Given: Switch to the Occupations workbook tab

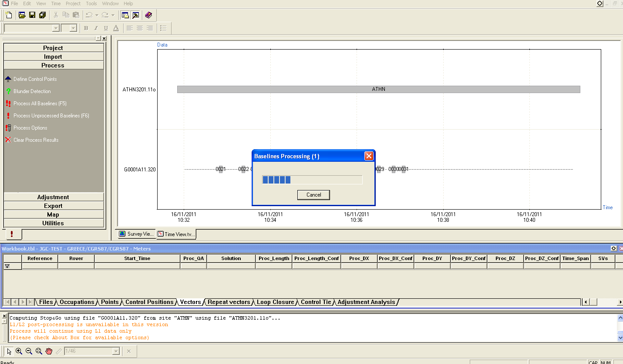Looking at the screenshot, I should (77, 302).
